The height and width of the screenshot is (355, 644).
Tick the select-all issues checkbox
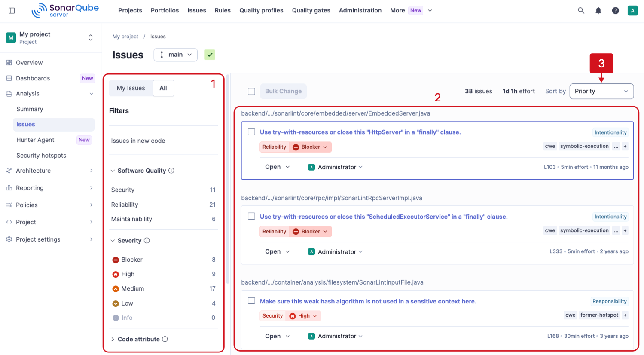(x=251, y=91)
